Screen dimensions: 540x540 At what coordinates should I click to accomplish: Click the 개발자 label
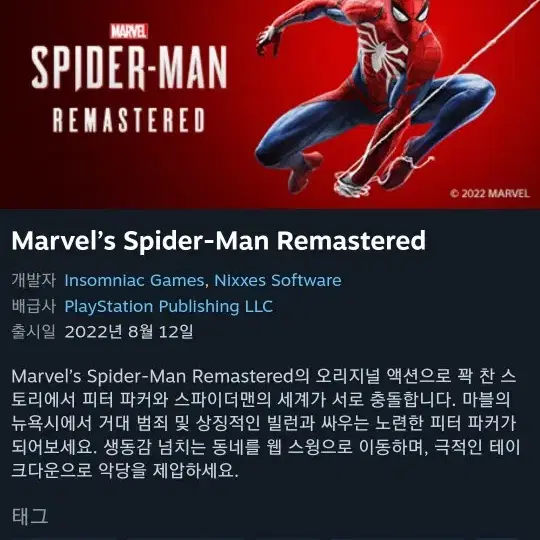point(33,280)
